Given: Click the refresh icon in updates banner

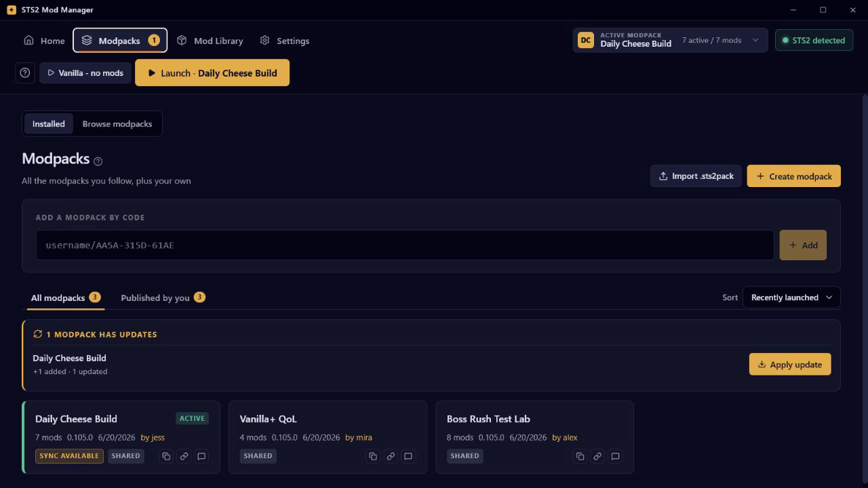Looking at the screenshot, I should tap(38, 334).
